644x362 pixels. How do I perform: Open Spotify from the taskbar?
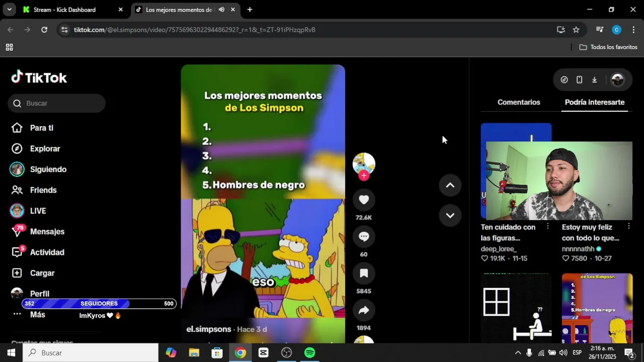pyautogui.click(x=310, y=353)
